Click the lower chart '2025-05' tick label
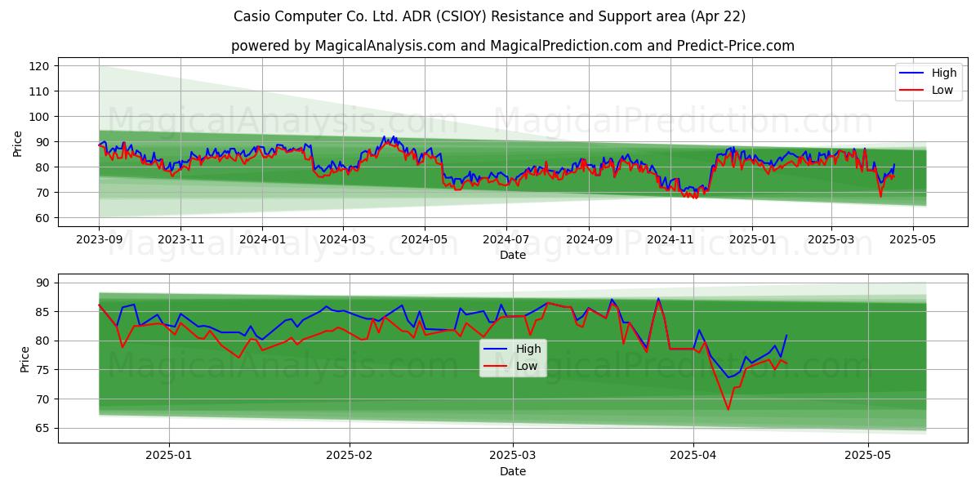Viewport: 980px width, 490px height. point(868,457)
